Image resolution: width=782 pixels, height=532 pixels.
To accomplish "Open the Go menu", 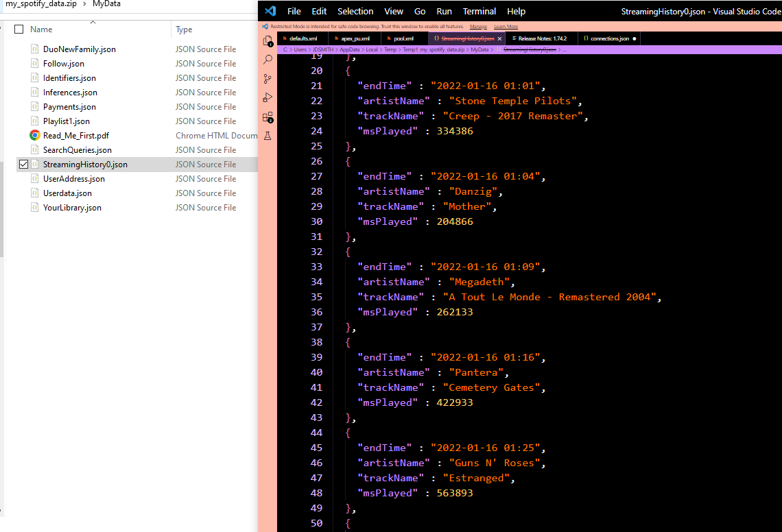I will coord(420,11).
